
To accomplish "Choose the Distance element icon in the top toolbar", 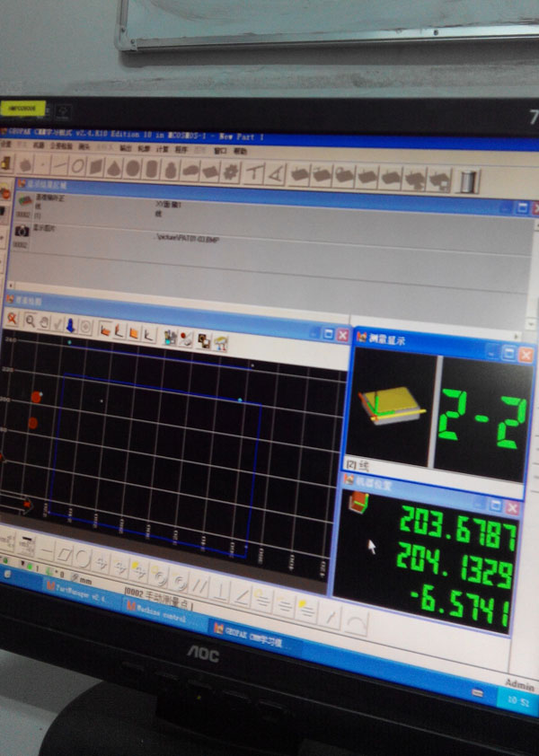I will [x=252, y=173].
